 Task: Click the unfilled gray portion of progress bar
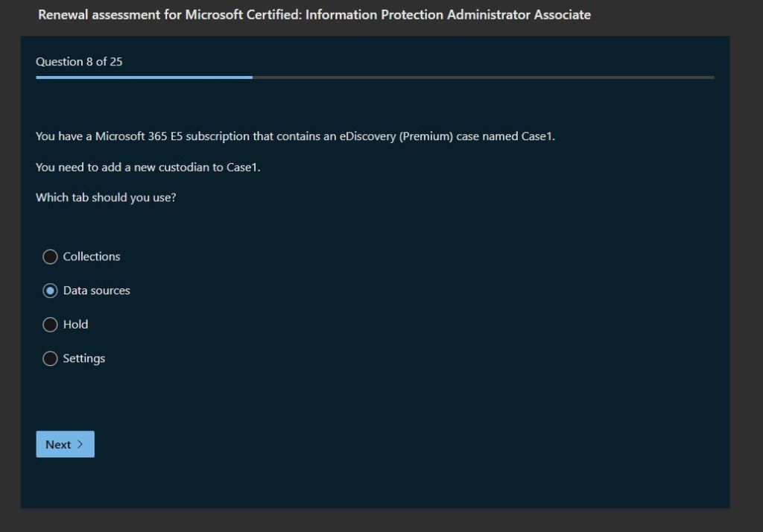tap(483, 77)
